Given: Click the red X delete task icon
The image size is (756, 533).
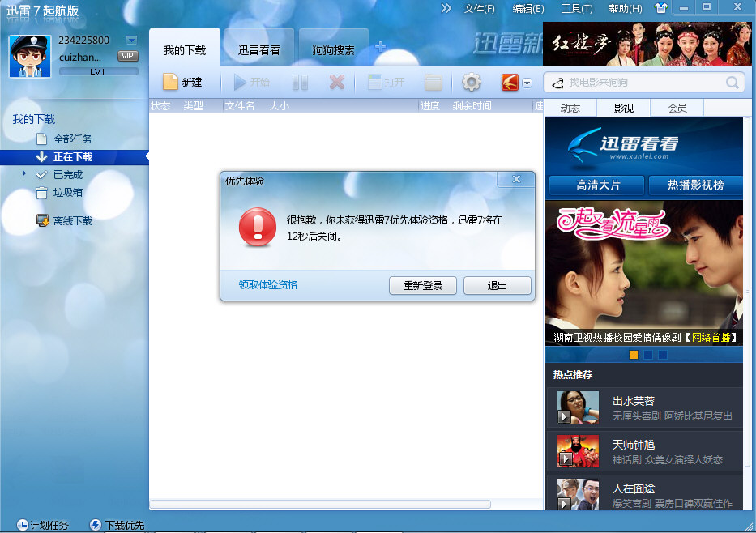Looking at the screenshot, I should click(x=337, y=82).
